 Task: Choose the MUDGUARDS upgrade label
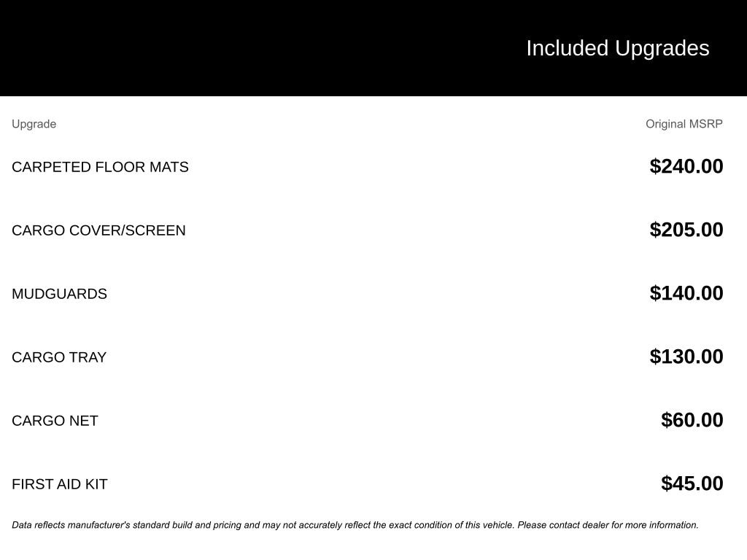(59, 294)
